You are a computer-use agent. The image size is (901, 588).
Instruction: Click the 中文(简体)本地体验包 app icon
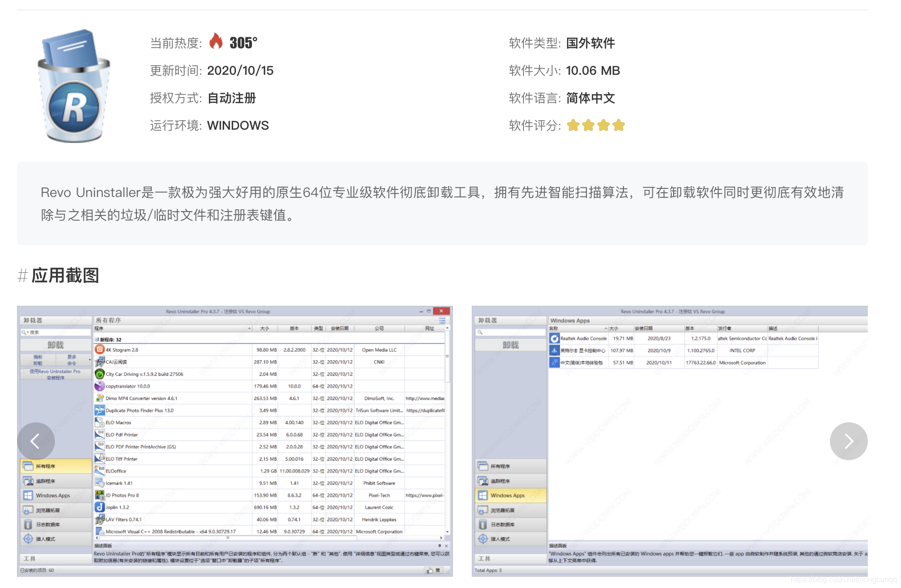pos(554,363)
